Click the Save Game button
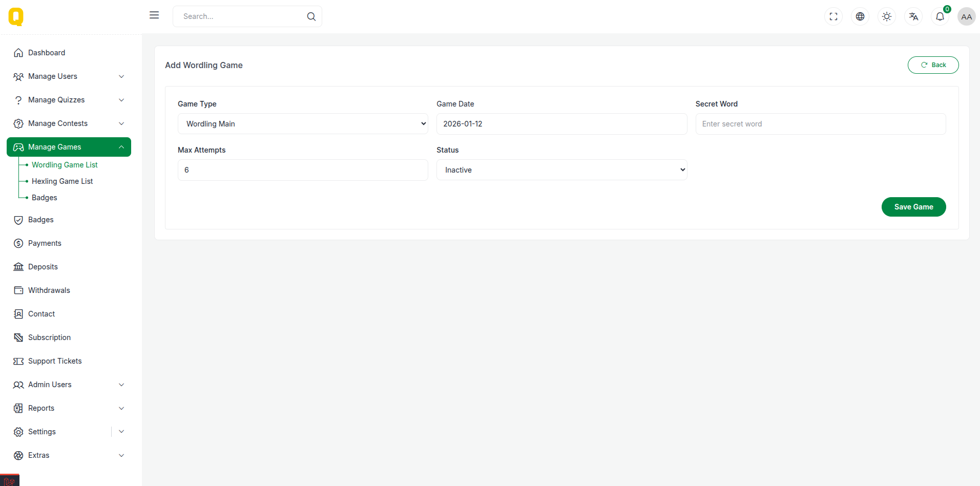Viewport: 980px width, 486px height. [913, 207]
